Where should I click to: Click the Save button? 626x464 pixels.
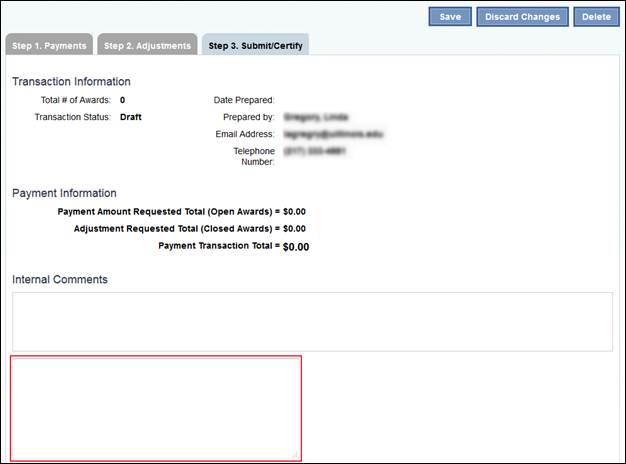(450, 17)
